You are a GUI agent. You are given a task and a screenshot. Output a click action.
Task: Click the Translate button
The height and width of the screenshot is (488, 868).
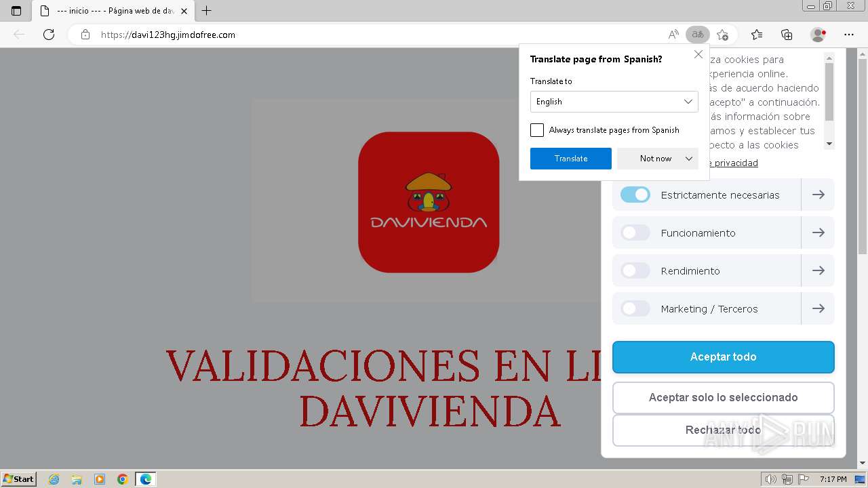[x=571, y=159]
